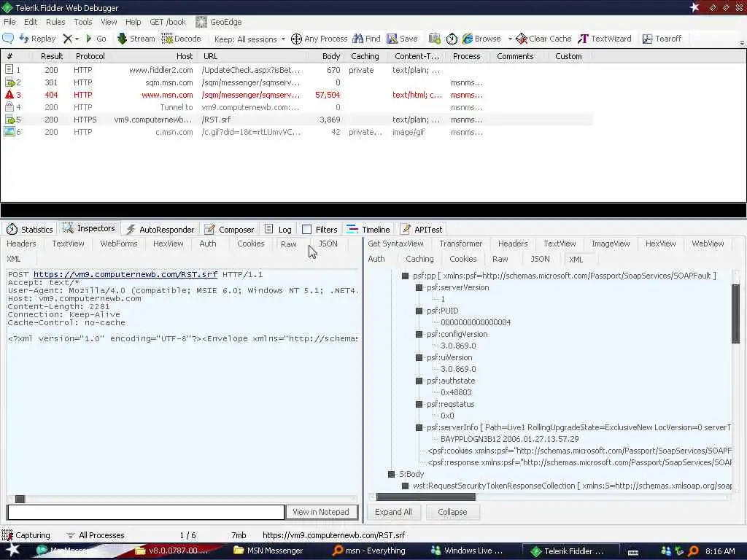
Task: Switch to AutoResponder tab
Action: click(x=160, y=230)
